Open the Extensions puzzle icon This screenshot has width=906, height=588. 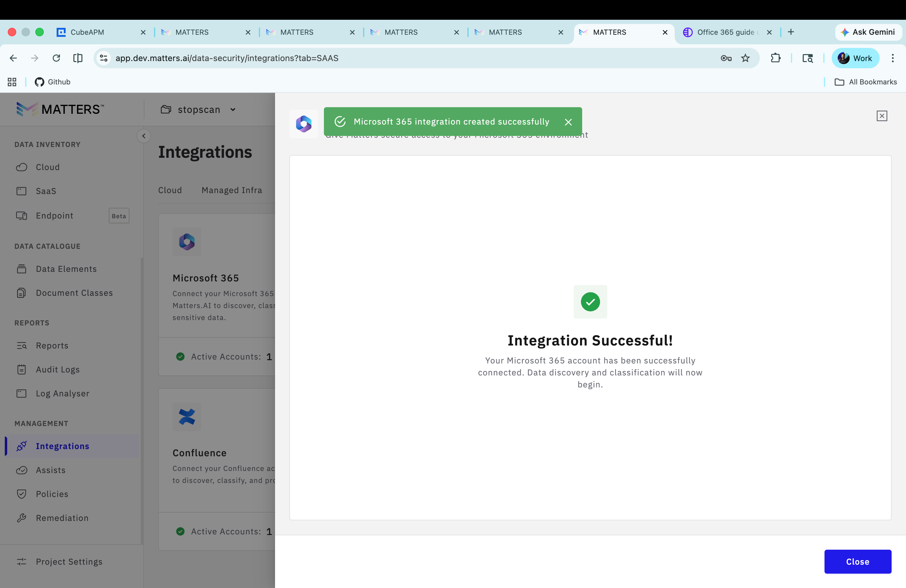coord(775,58)
